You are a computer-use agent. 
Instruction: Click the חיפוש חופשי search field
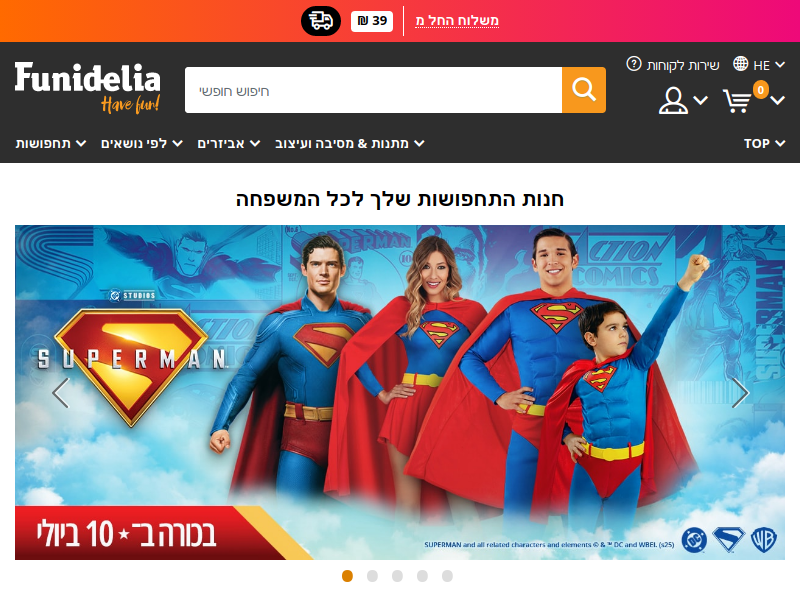point(373,90)
